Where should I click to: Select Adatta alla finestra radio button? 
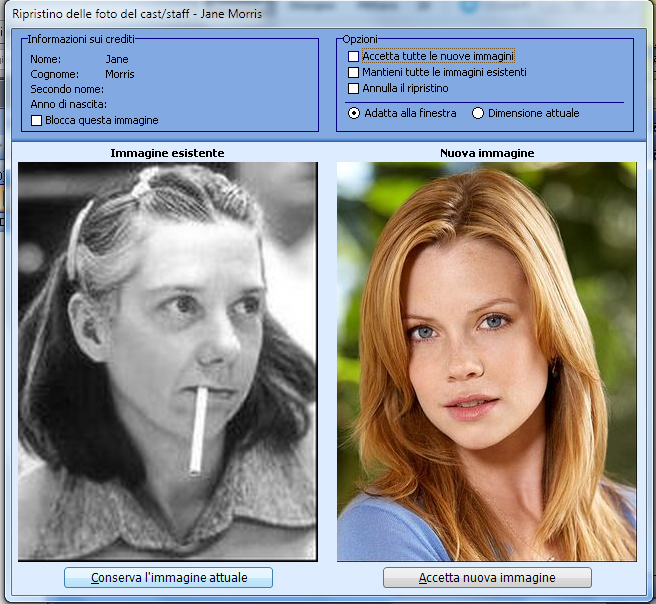(354, 113)
